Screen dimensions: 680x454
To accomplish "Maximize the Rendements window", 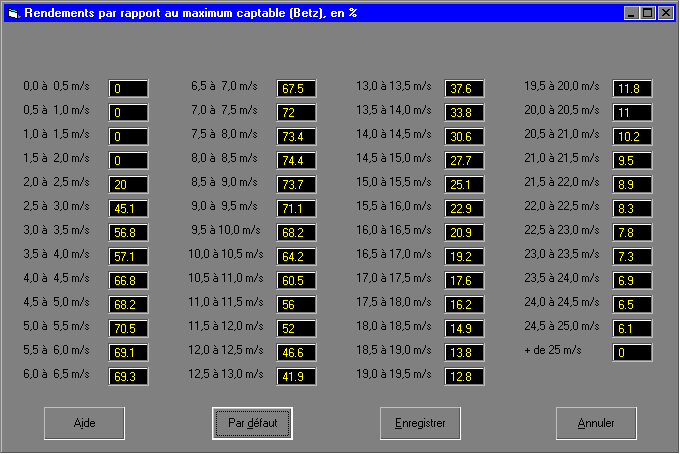I will pyautogui.click(x=648, y=13).
